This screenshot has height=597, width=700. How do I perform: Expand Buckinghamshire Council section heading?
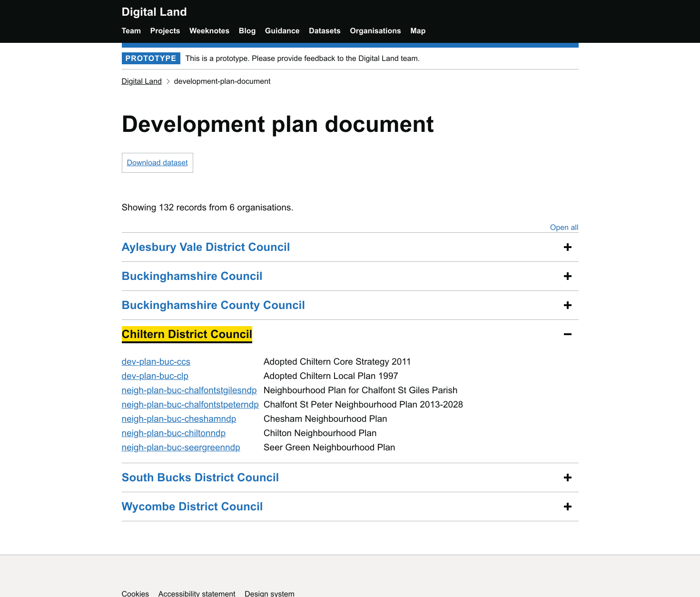point(192,276)
